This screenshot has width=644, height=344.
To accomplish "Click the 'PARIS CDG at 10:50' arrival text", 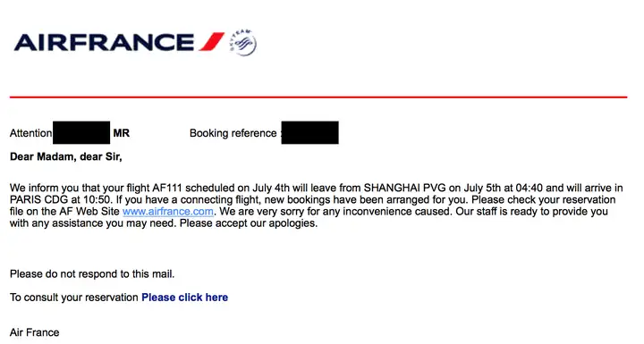I will [61, 200].
